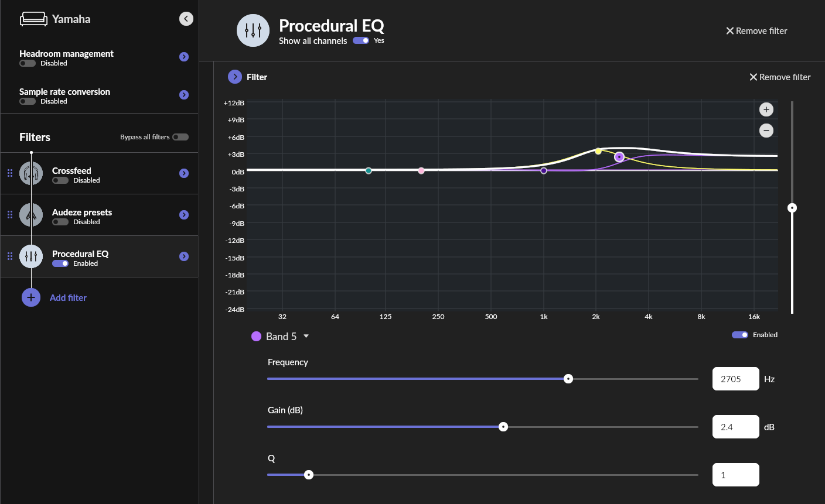Click the Frequency slider handle
Viewport: 825px width, 504px height.
568,379
